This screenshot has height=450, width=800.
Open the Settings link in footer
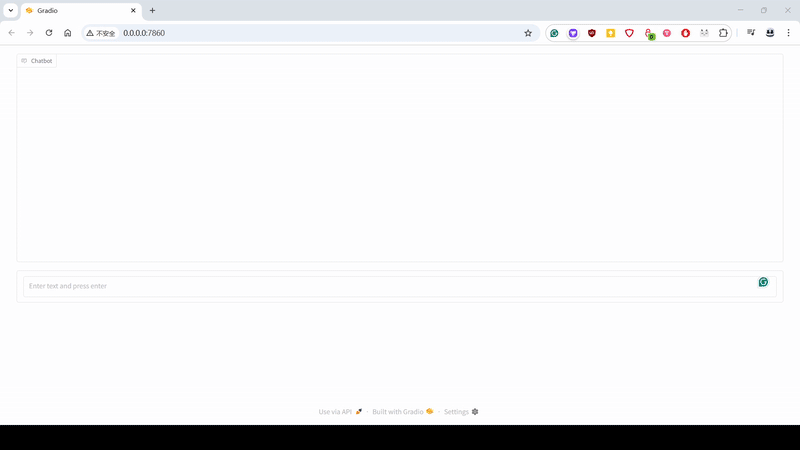click(x=461, y=412)
